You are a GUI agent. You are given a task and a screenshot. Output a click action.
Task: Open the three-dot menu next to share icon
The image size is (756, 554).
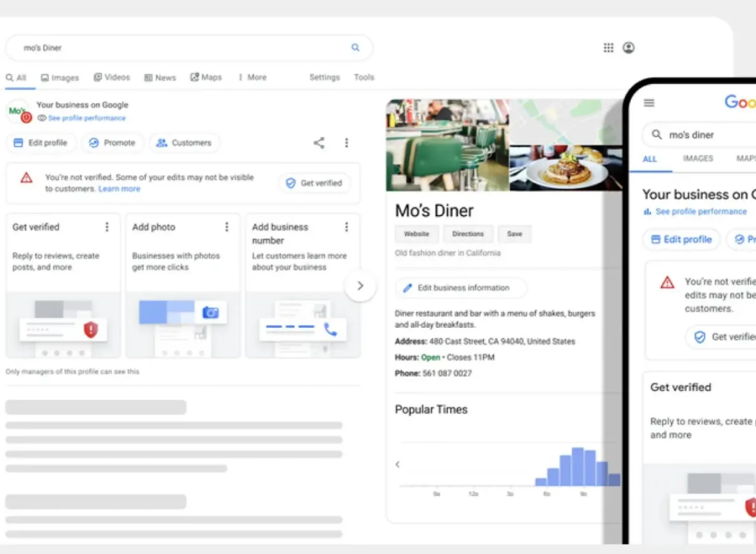(346, 142)
